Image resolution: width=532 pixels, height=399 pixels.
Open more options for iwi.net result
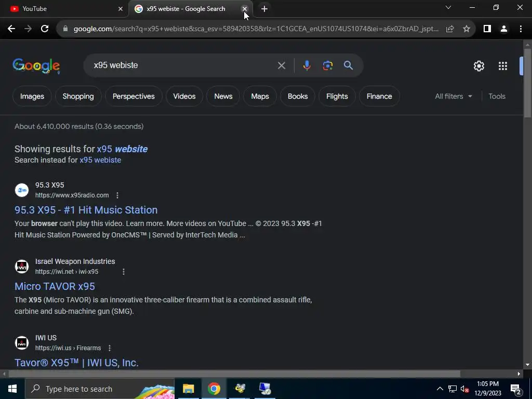tap(124, 272)
